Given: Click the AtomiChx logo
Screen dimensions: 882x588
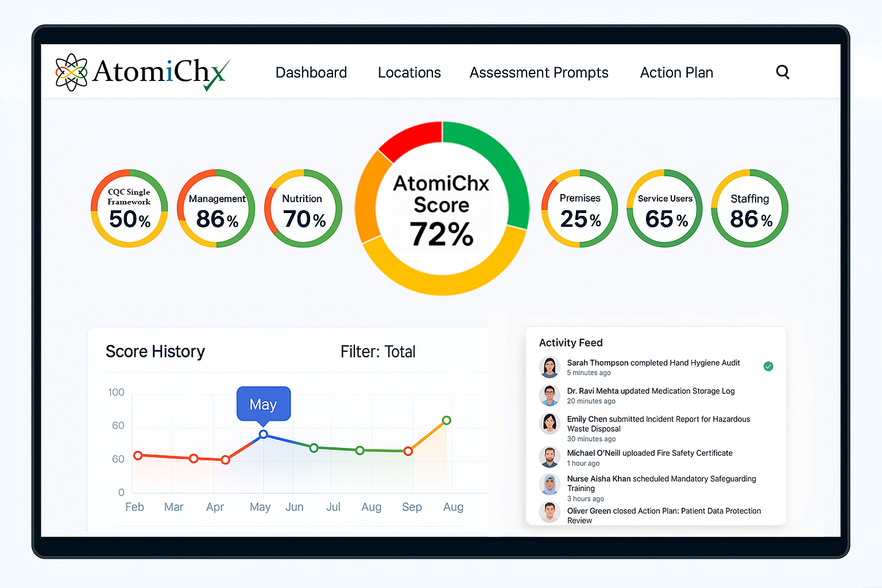Looking at the screenshot, I should click(143, 73).
